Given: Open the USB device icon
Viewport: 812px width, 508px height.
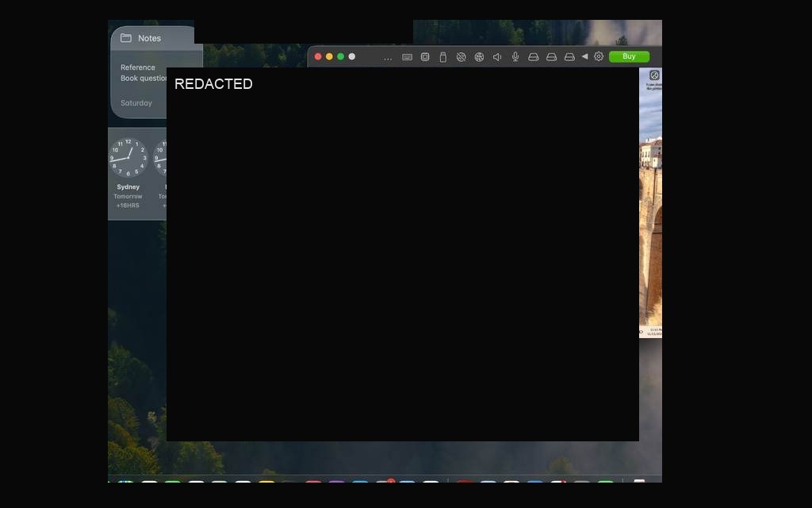Looking at the screenshot, I should pyautogui.click(x=442, y=57).
